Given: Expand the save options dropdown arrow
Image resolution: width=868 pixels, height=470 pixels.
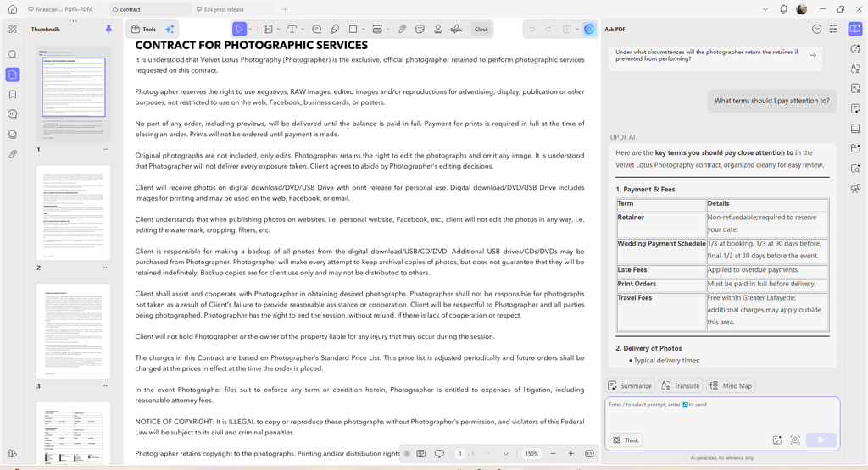Looking at the screenshot, I should (576, 30).
